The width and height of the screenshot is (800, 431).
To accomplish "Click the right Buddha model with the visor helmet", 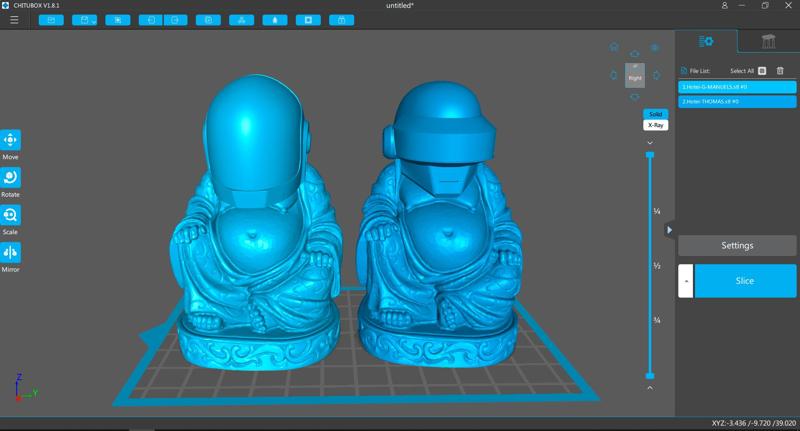I will pyautogui.click(x=439, y=224).
